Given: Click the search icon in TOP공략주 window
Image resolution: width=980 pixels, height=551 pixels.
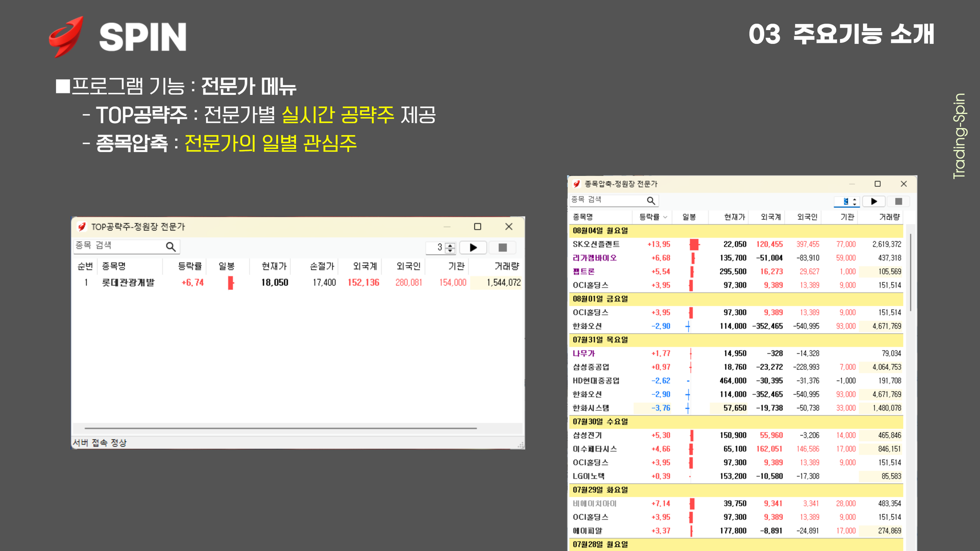Looking at the screenshot, I should tap(170, 247).
